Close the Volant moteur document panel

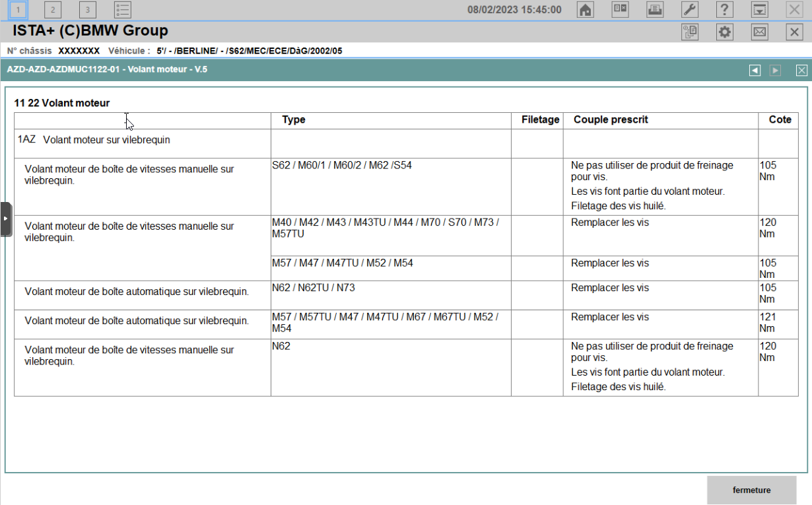point(801,70)
